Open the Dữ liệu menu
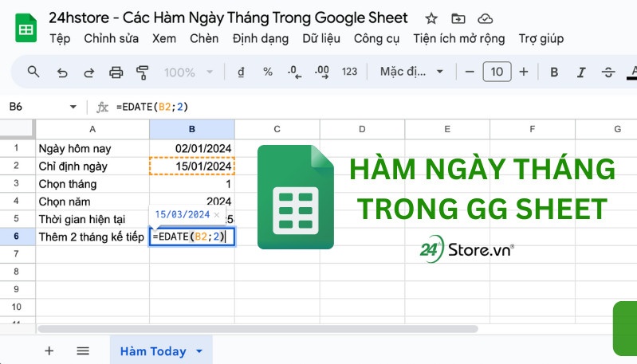Screen dimensions: 637x364 321,38
